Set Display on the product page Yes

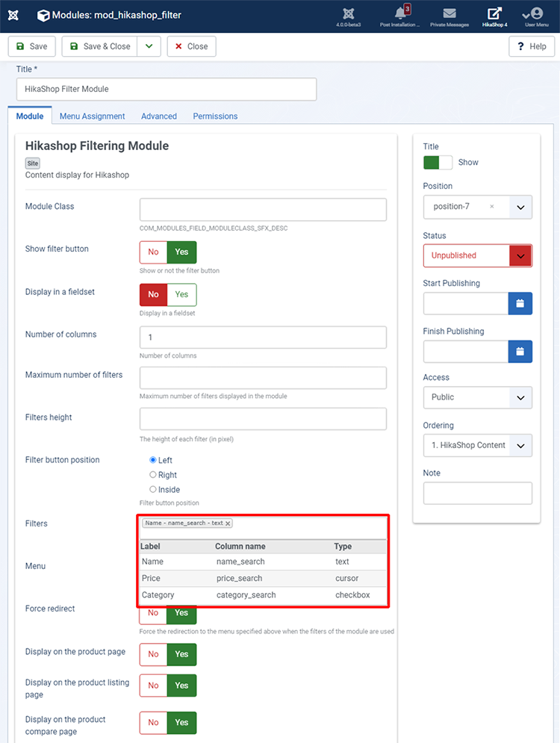(x=182, y=654)
